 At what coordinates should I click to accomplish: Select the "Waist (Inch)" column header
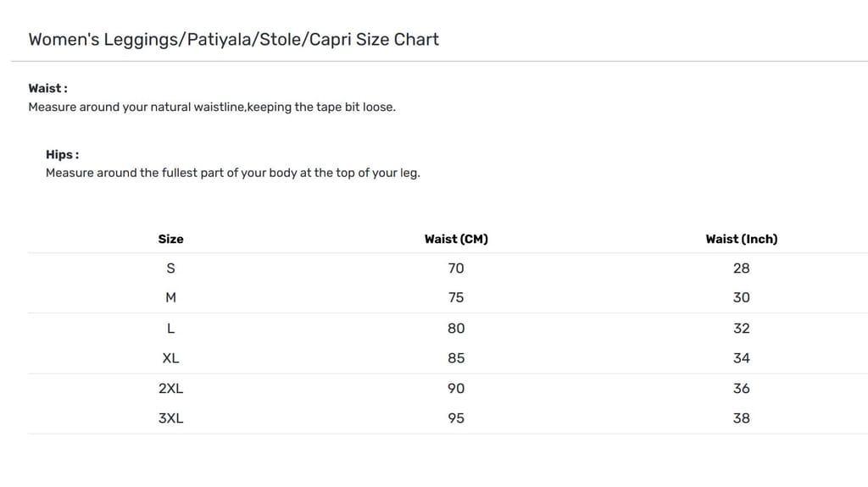coord(741,239)
